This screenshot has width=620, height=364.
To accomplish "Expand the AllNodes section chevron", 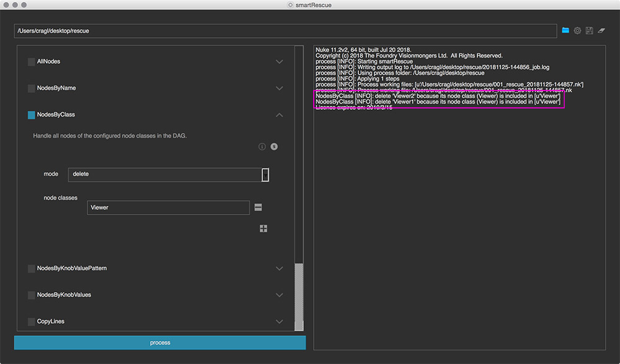I will 279,62.
